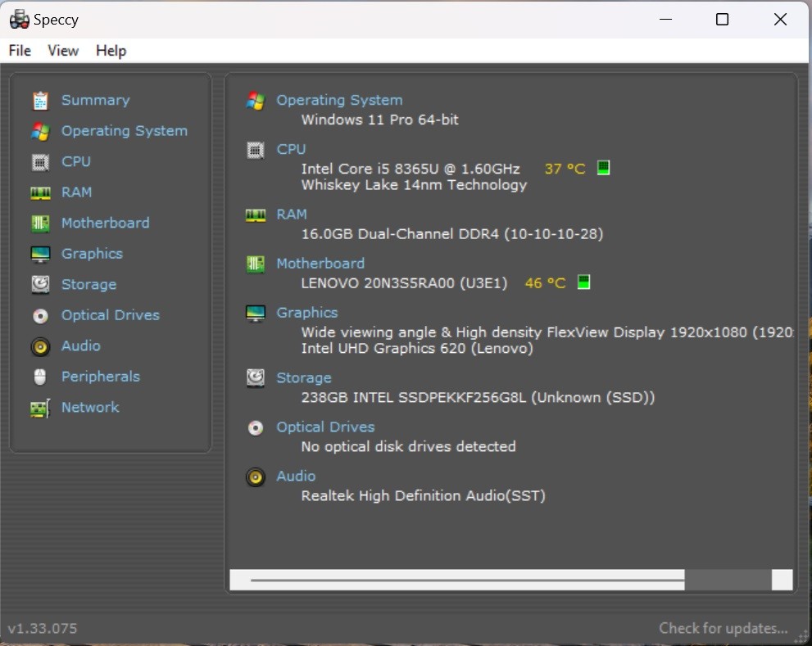
Task: Click the CPU chip icon in summary panel
Action: 256,150
